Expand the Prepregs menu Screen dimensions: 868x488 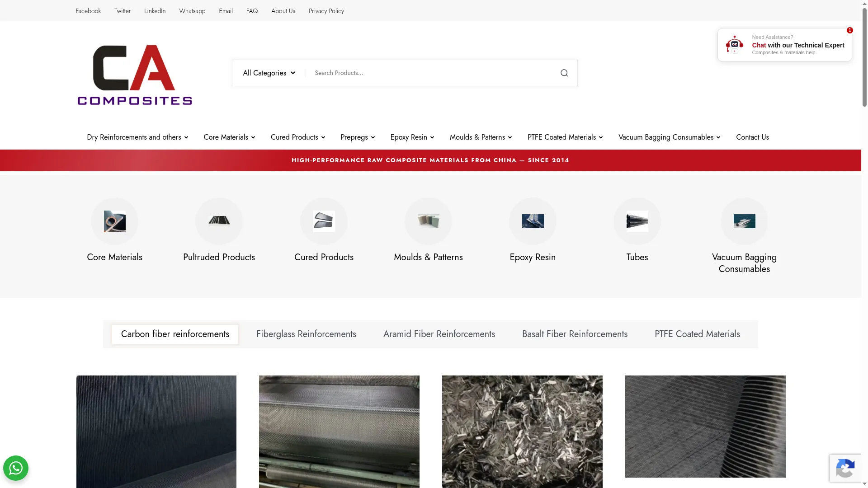click(358, 137)
